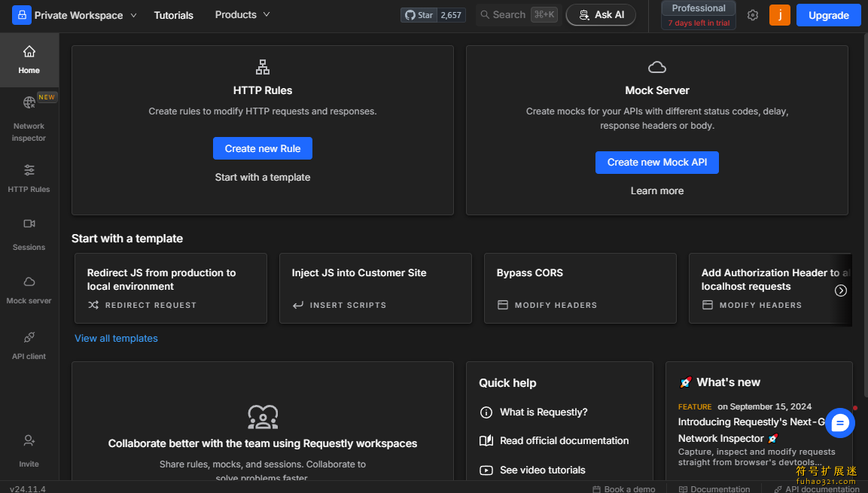Open See video tutorials link
868x493 pixels.
pyautogui.click(x=543, y=470)
